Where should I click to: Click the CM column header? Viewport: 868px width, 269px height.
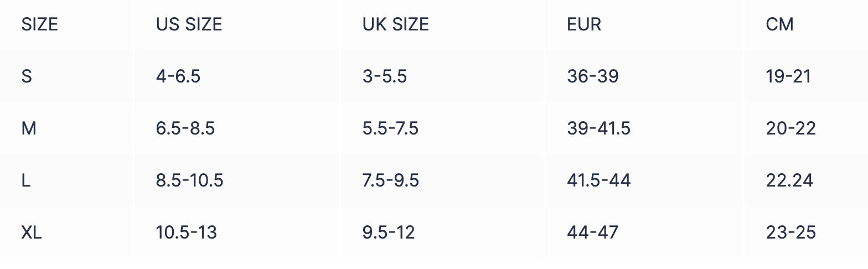click(779, 25)
